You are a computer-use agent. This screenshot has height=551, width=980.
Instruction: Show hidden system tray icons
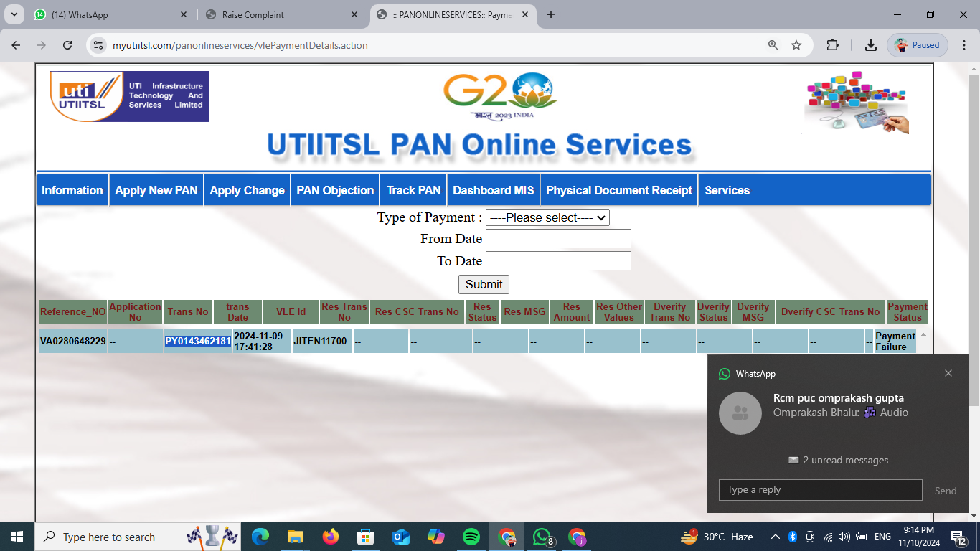click(776, 537)
